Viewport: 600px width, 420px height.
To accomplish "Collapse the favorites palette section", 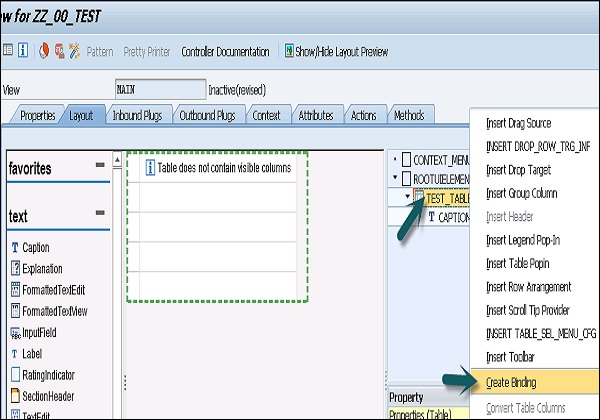I will (100, 165).
